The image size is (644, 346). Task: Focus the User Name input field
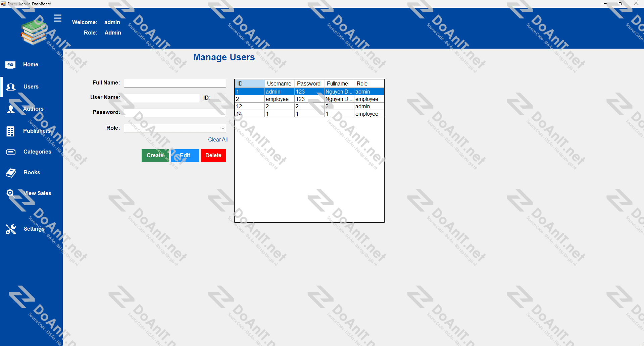(x=162, y=98)
